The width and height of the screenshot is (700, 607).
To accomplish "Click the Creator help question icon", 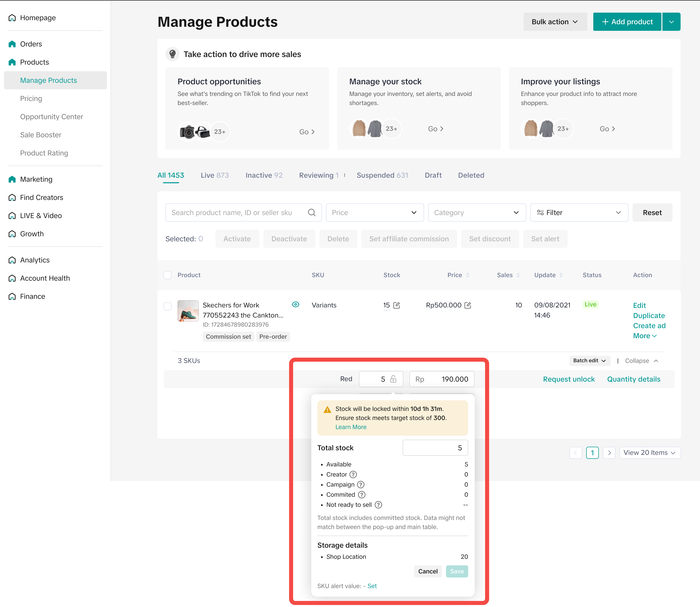I will pyautogui.click(x=353, y=474).
